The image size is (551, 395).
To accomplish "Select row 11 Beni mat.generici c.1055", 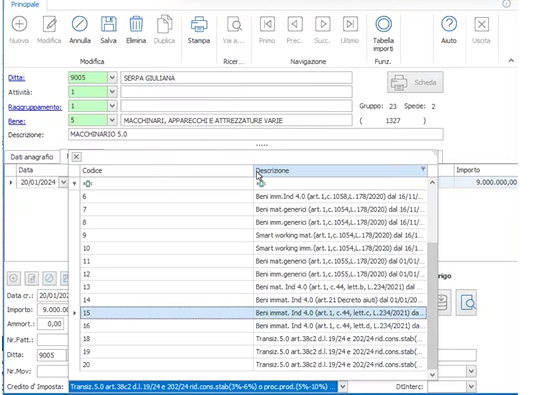I will pos(253,261).
